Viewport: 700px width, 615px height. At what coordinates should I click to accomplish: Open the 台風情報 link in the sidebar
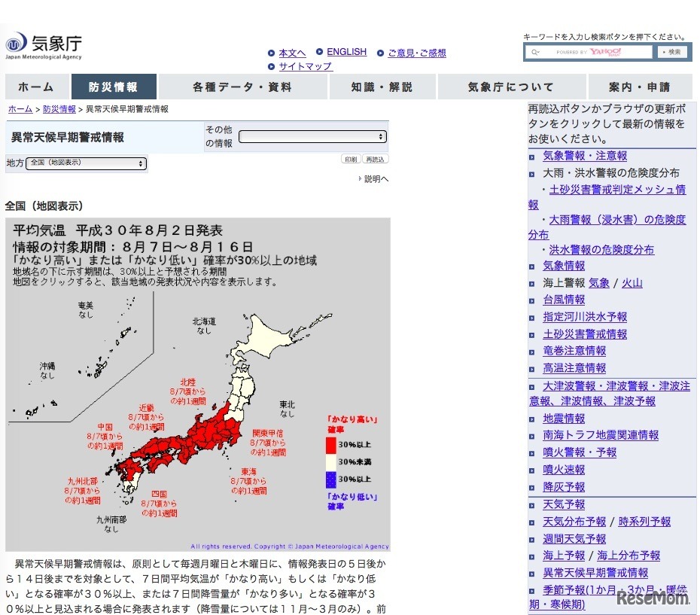tap(563, 300)
